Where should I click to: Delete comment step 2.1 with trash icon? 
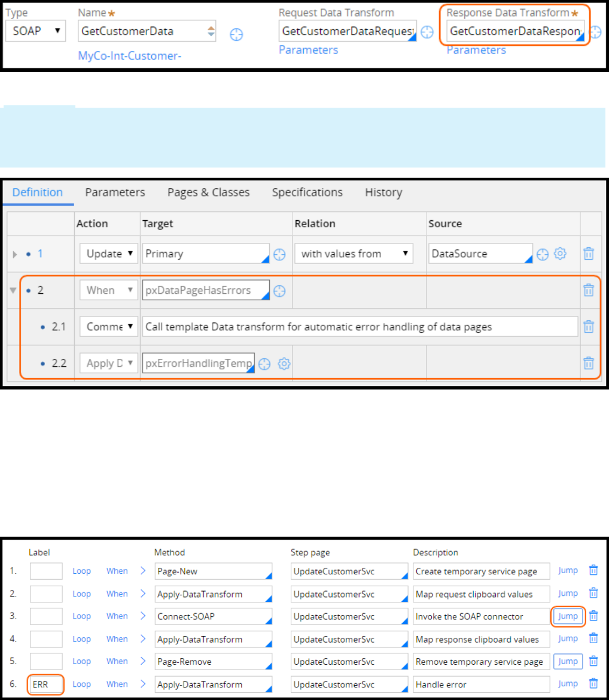(x=589, y=327)
